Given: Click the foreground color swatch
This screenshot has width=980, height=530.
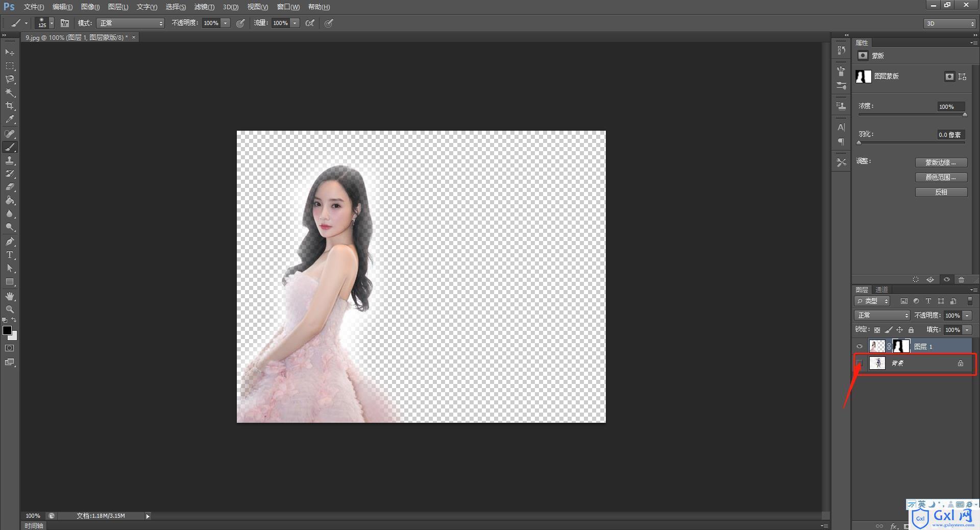Looking at the screenshot, I should [x=7, y=330].
